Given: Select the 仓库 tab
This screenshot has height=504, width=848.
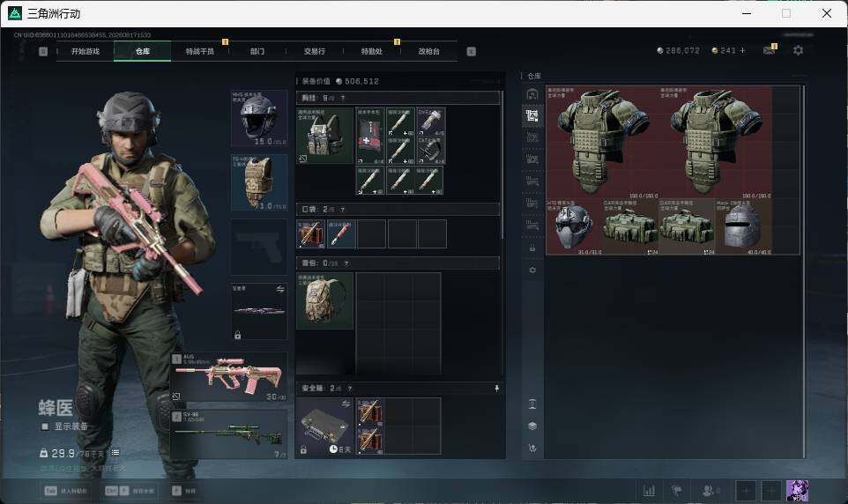Looking at the screenshot, I should click(143, 51).
